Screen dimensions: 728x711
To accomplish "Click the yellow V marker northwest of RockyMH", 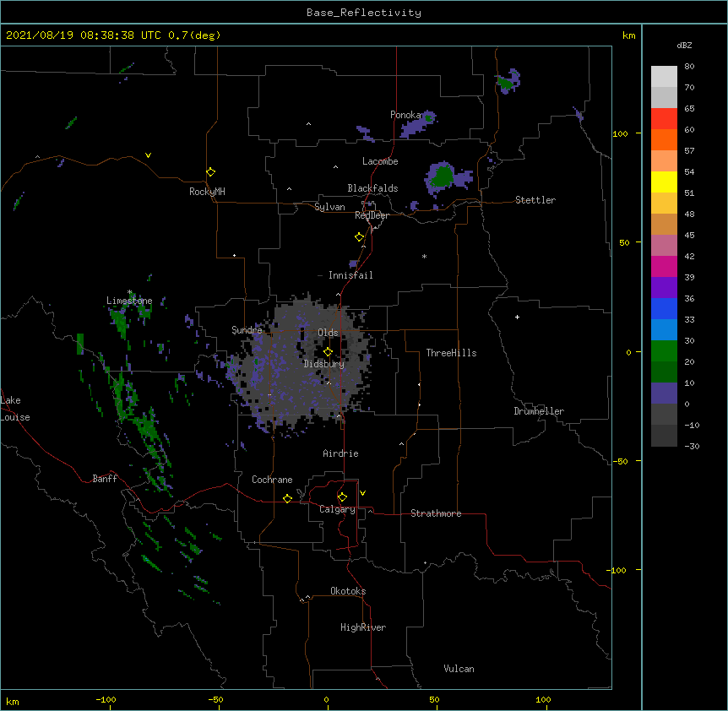I will 148,155.
